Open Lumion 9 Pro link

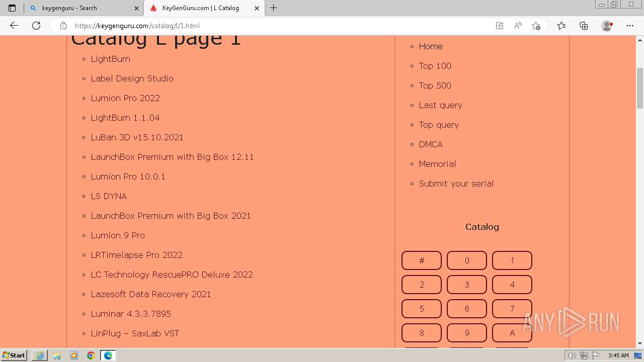118,235
